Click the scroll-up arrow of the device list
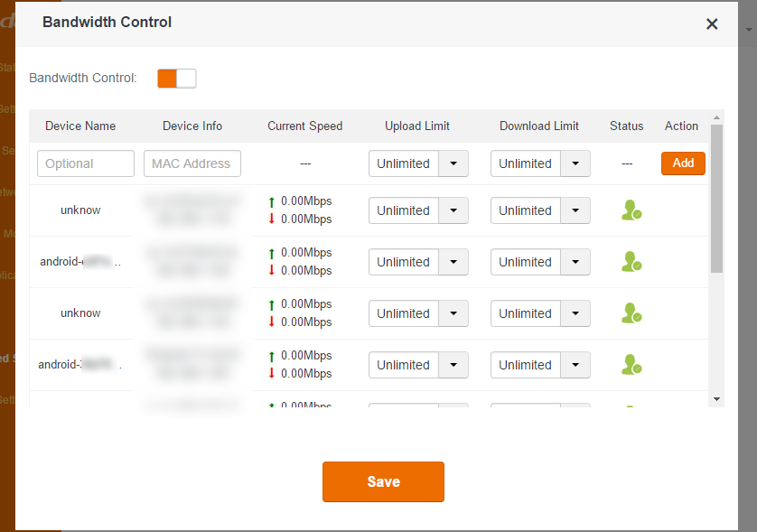The height and width of the screenshot is (532, 757). click(x=717, y=118)
